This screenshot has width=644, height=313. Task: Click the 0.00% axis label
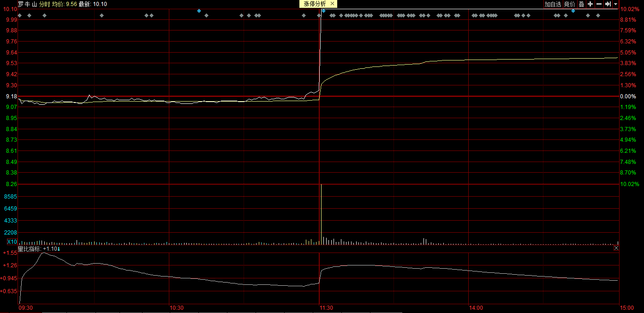click(628, 96)
